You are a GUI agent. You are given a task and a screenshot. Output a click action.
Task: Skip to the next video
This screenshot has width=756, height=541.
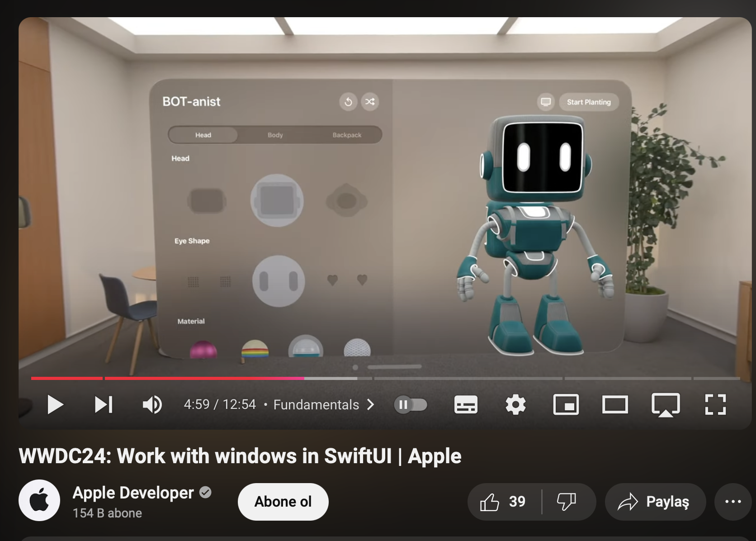click(104, 404)
